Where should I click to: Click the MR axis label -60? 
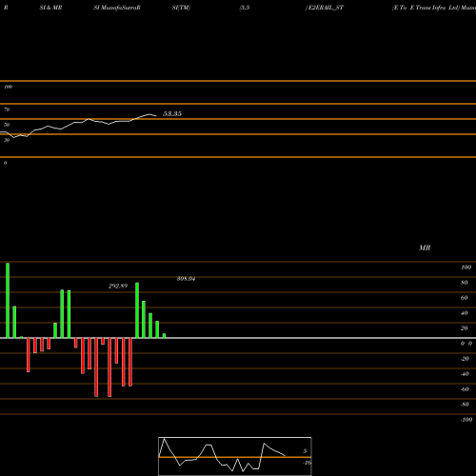coord(465,389)
